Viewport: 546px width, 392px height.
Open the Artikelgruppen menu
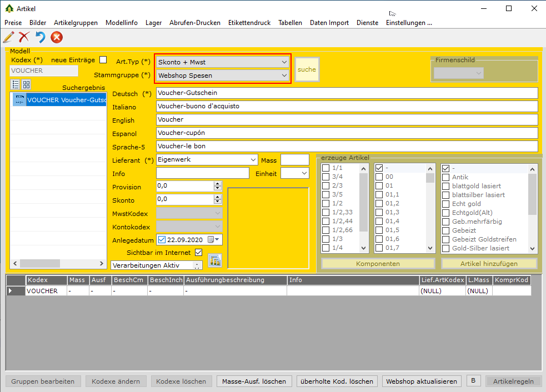[x=76, y=23]
